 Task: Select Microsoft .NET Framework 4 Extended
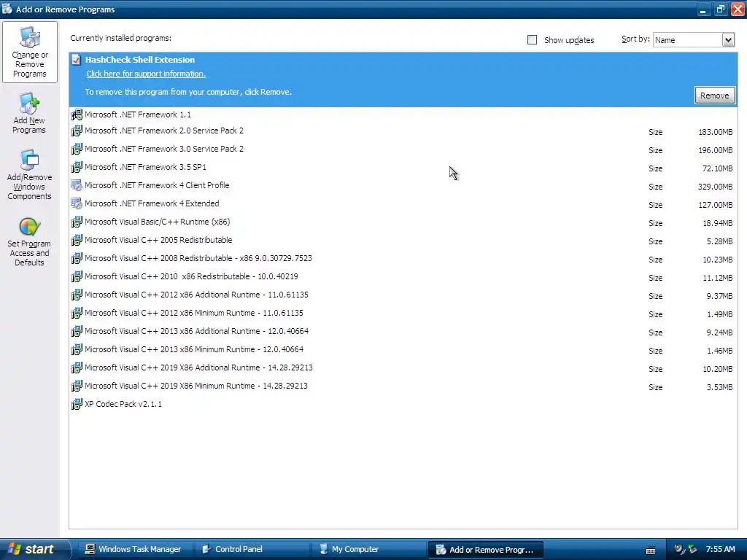pyautogui.click(x=403, y=204)
